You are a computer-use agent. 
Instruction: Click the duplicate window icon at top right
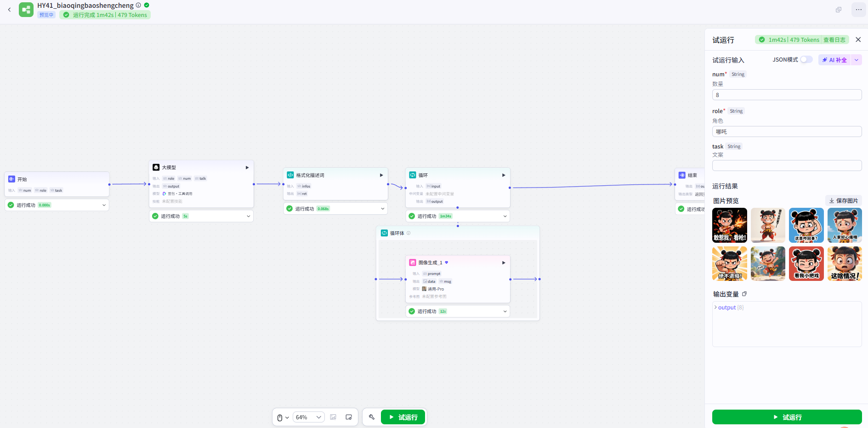click(839, 10)
